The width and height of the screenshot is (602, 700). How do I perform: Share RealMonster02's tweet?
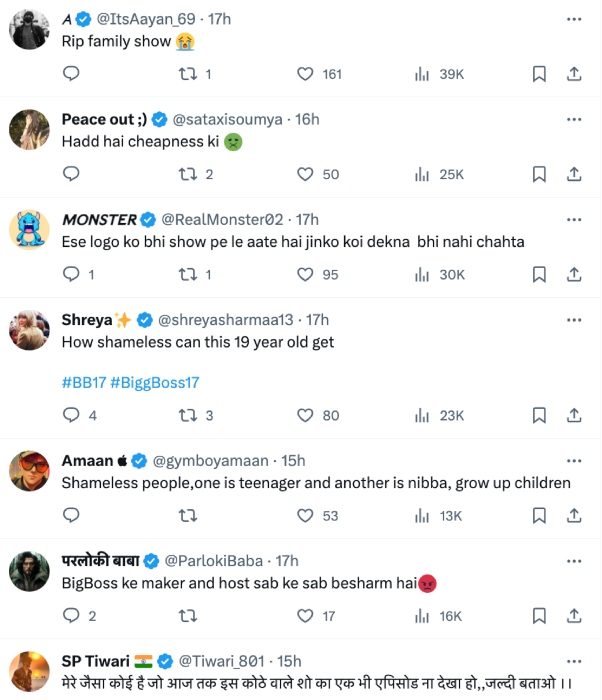click(574, 274)
